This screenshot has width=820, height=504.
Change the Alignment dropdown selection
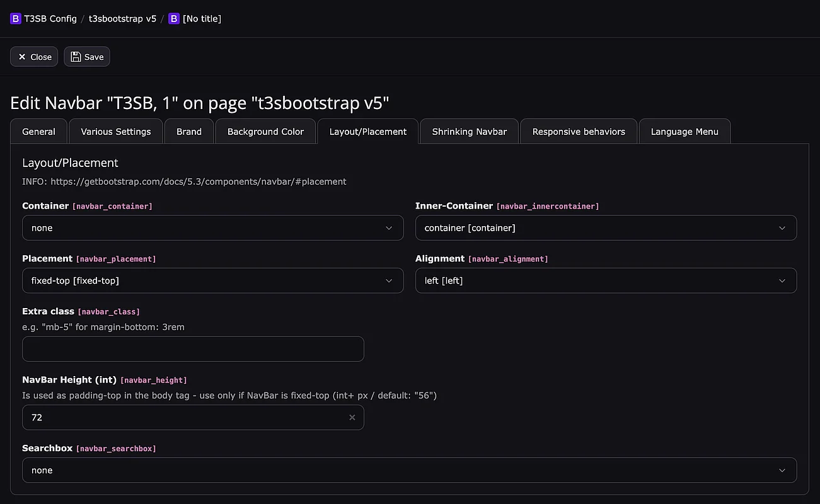606,281
